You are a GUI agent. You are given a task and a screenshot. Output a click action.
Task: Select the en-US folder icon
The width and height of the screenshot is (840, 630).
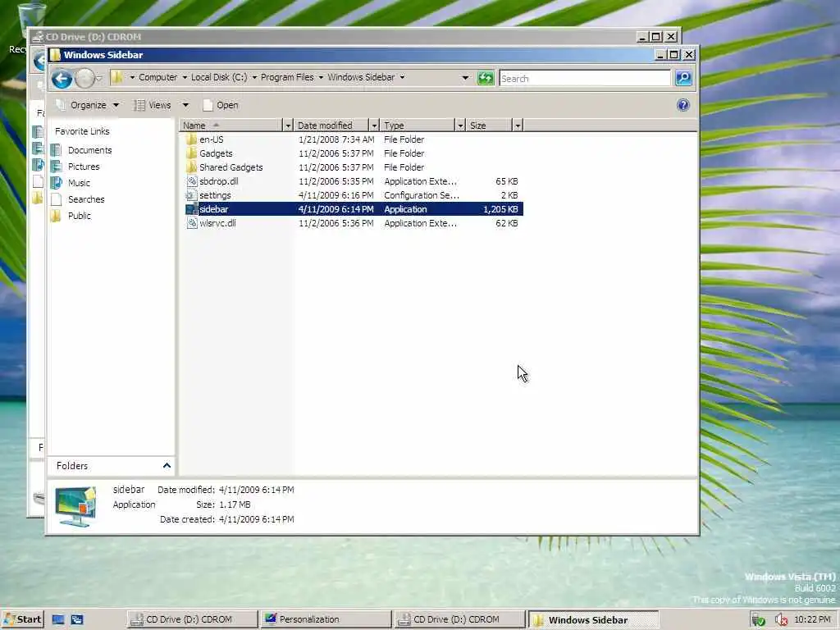(x=191, y=139)
